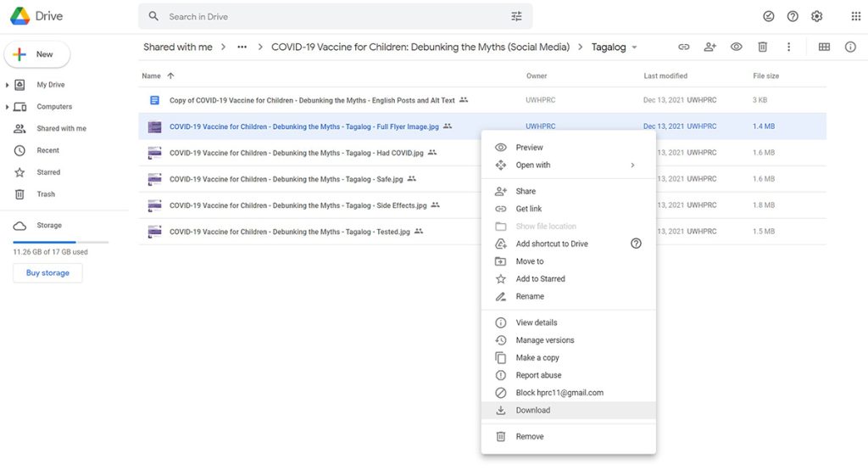Open the Settings gear icon
The width and height of the screenshot is (868, 476).
pos(816,16)
